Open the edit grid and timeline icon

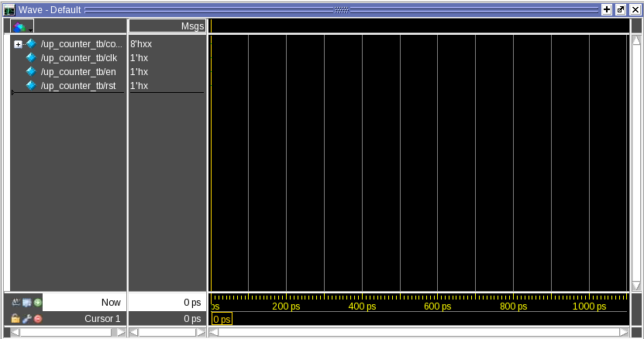click(27, 303)
